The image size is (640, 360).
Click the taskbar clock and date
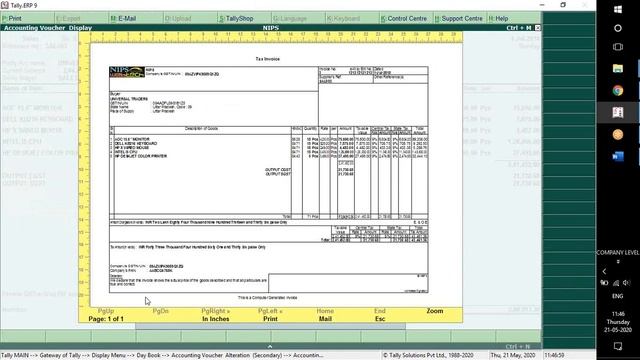click(618, 322)
